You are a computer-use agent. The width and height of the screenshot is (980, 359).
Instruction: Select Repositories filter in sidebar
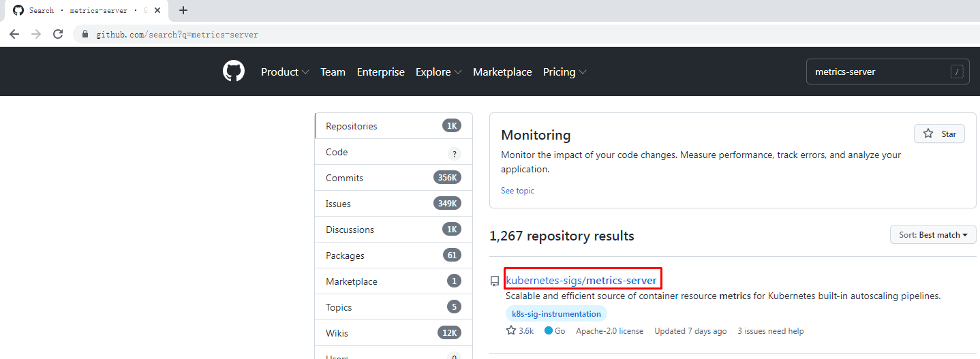[393, 126]
